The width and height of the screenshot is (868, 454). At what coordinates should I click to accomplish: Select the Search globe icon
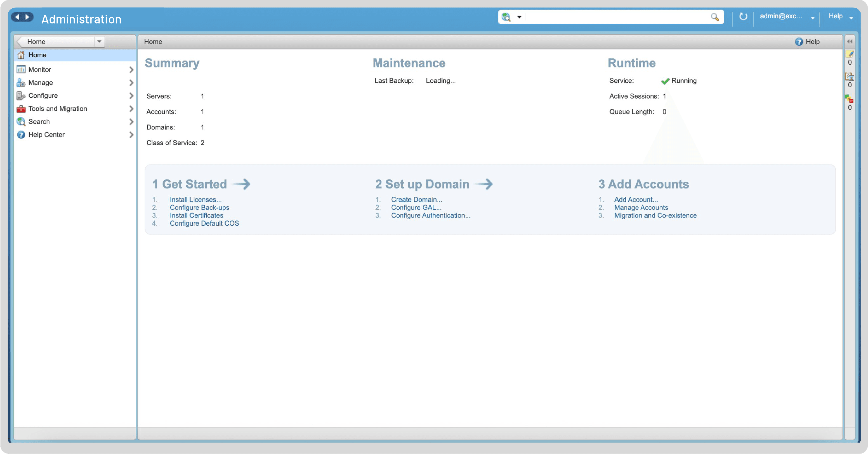[21, 122]
